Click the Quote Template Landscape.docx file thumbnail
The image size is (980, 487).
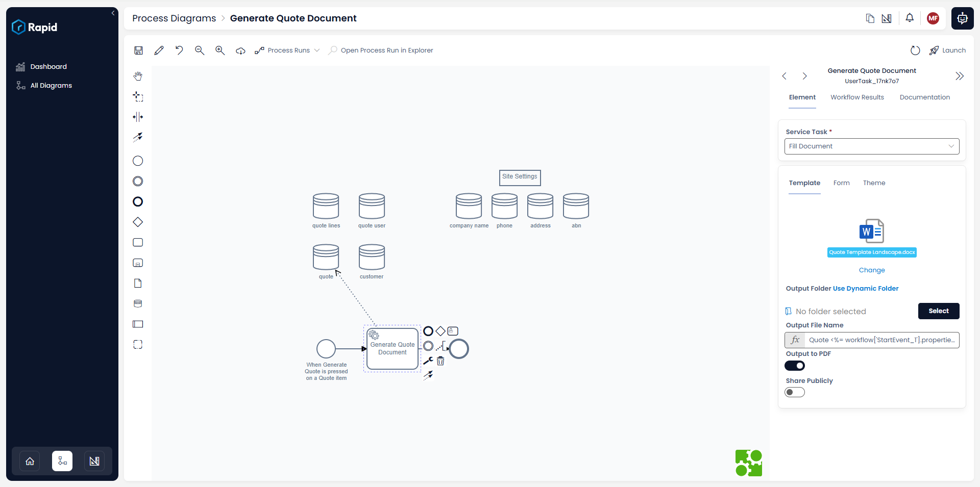click(872, 238)
